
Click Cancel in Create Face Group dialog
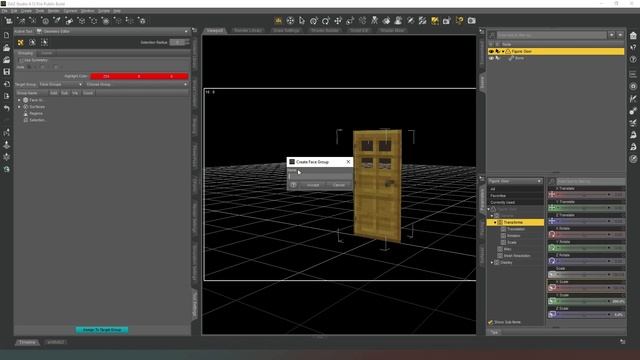pyautogui.click(x=339, y=185)
